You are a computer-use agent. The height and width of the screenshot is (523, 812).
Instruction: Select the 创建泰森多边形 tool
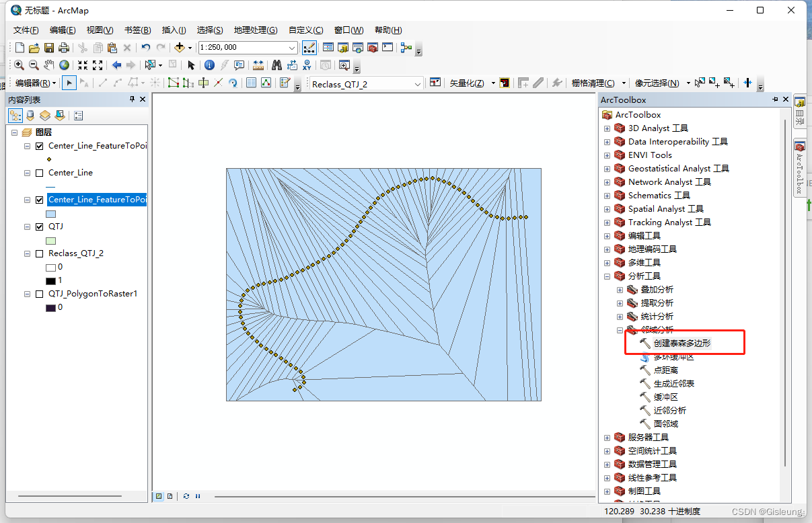click(681, 344)
